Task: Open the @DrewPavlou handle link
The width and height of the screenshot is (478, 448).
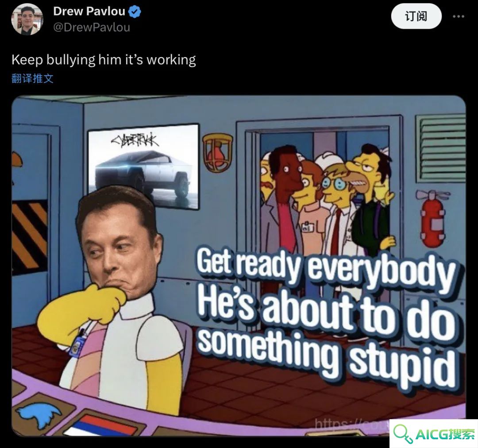Action: pyautogui.click(x=92, y=27)
